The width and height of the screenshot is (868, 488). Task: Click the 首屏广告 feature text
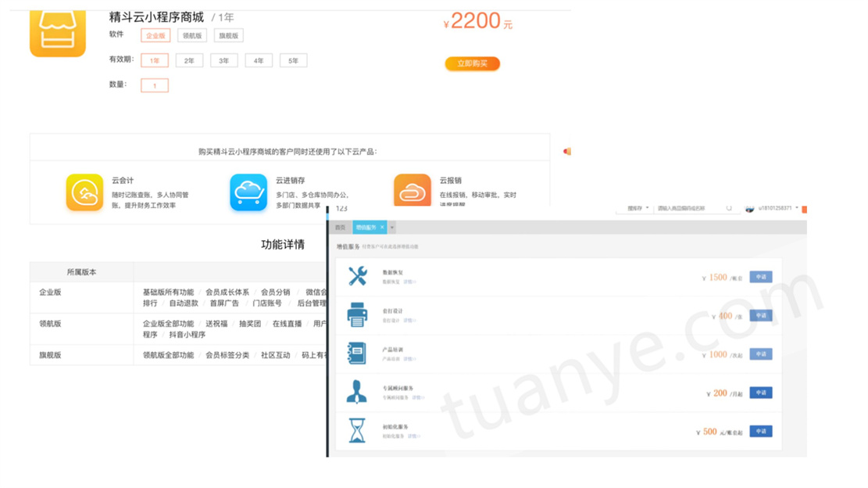(225, 303)
